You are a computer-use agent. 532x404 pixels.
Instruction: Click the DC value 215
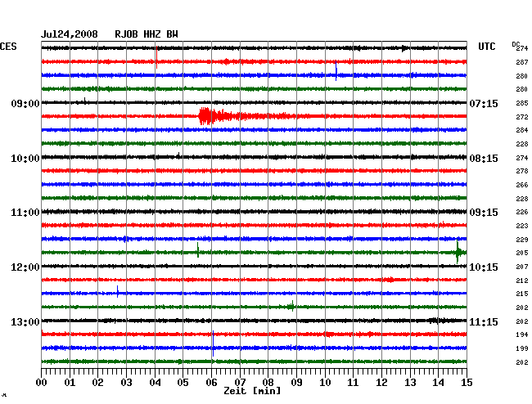pos(522,294)
